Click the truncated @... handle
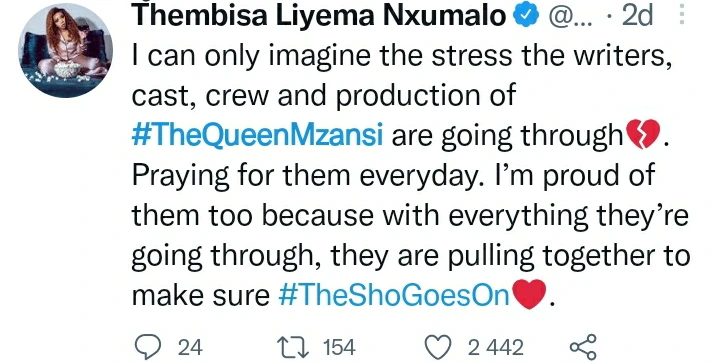 click(x=570, y=16)
